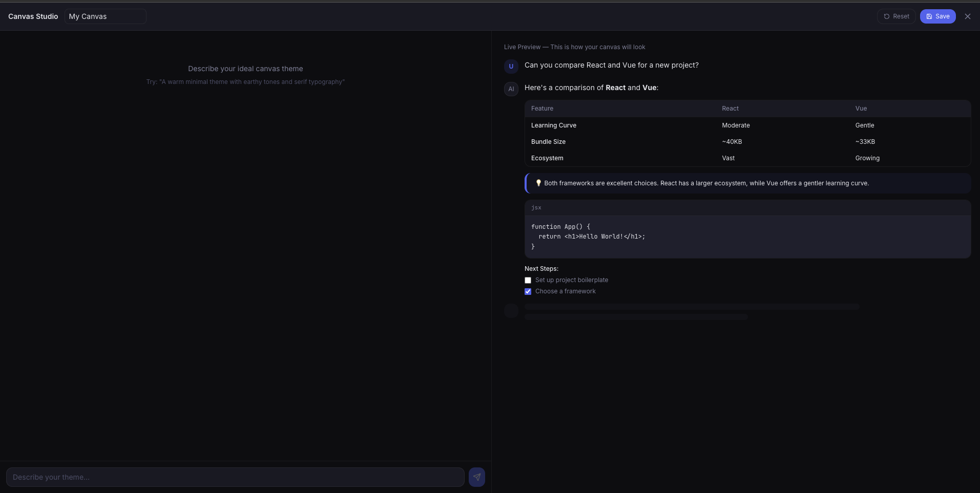Click the Here's a comparison reply text
Viewport: 980px width, 493px height.
pos(591,88)
